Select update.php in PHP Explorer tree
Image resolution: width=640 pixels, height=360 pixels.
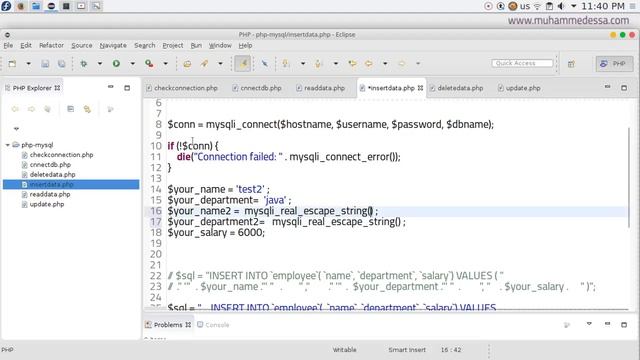click(47, 204)
